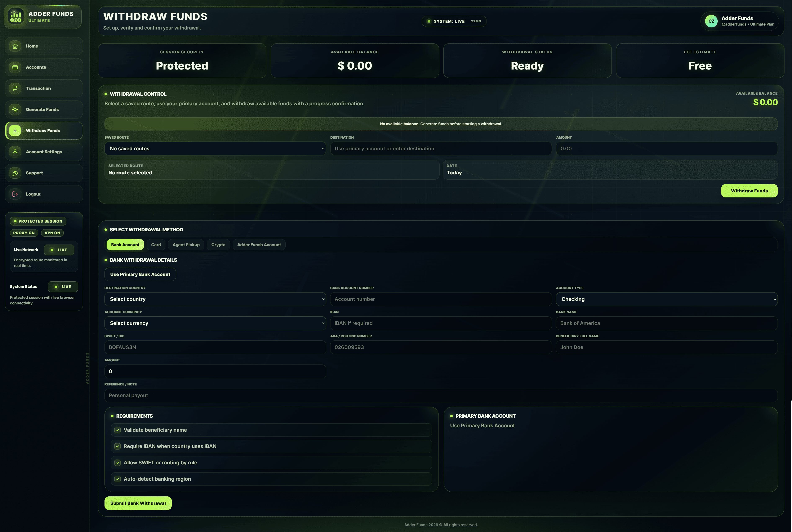Screen dimensions: 792x532
Task: Click the SWIFT / BIC input field
Action: click(x=215, y=347)
